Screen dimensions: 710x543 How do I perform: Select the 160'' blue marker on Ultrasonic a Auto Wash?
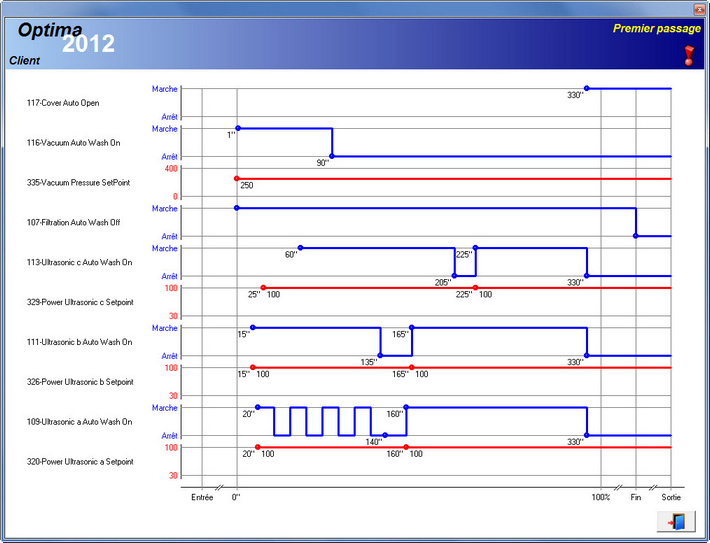406,407
